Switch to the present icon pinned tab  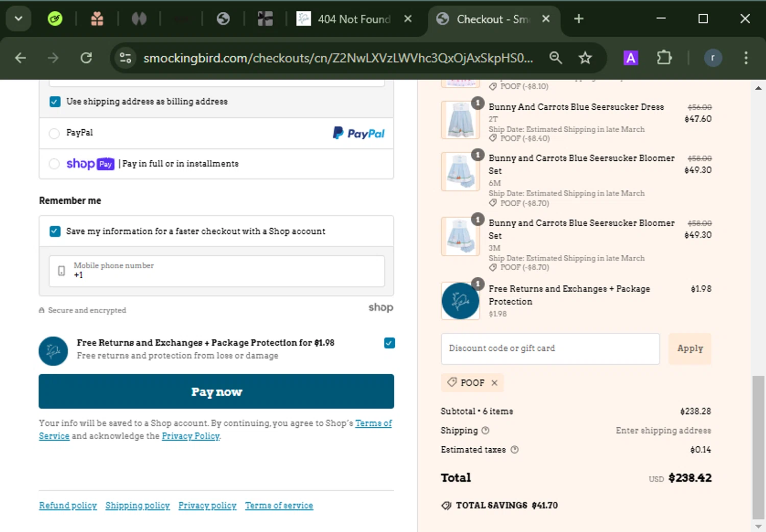(265, 19)
